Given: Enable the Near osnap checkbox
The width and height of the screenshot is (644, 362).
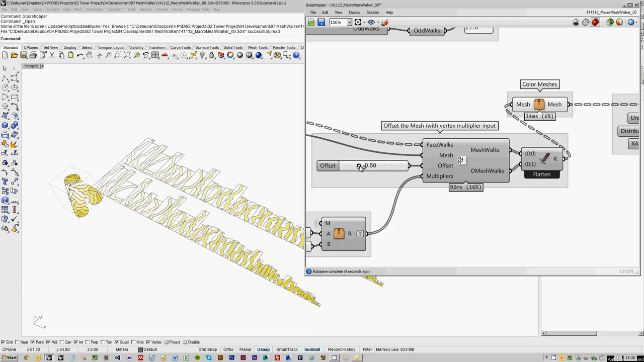Looking at the screenshot, I should tap(18, 342).
